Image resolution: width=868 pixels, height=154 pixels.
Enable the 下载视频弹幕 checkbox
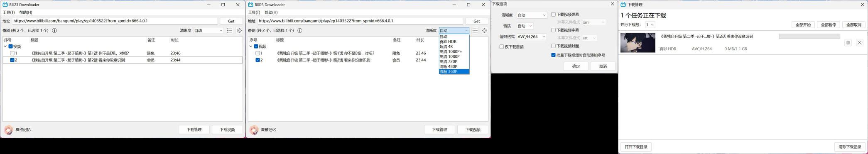coord(553,15)
